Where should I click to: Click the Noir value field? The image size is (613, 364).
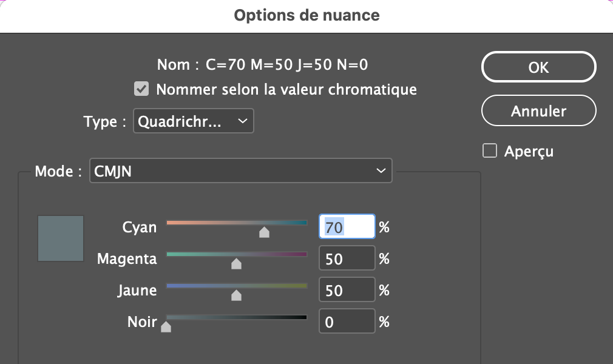pyautogui.click(x=347, y=322)
